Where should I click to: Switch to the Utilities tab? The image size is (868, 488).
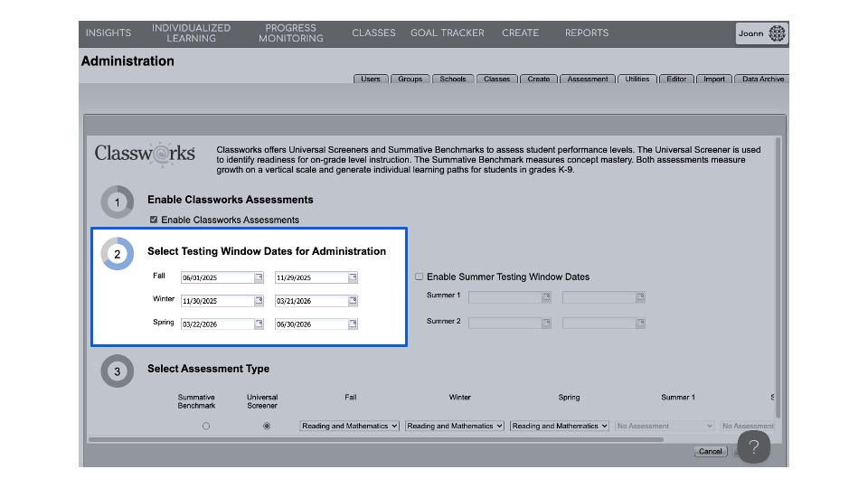pyautogui.click(x=637, y=80)
